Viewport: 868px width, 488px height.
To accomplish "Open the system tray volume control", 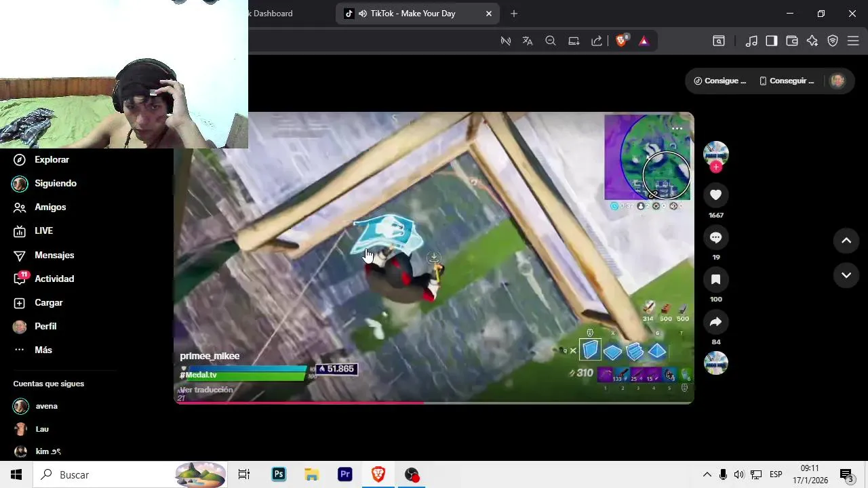I will pyautogui.click(x=739, y=474).
